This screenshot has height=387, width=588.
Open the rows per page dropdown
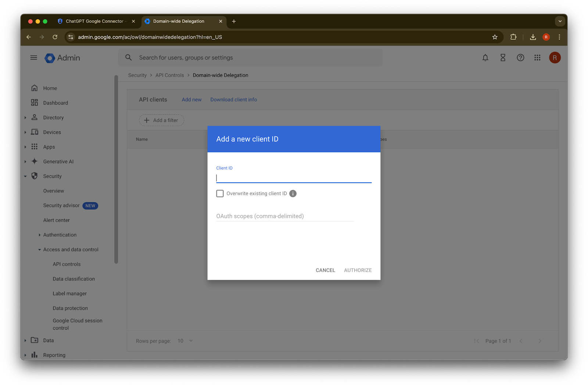tap(186, 341)
